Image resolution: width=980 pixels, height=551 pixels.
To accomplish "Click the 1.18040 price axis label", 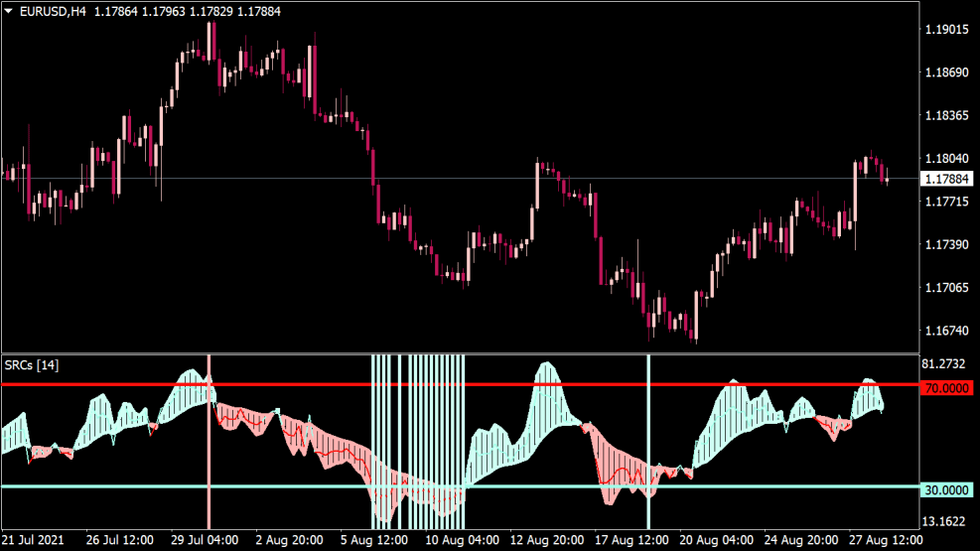I will tap(945, 159).
